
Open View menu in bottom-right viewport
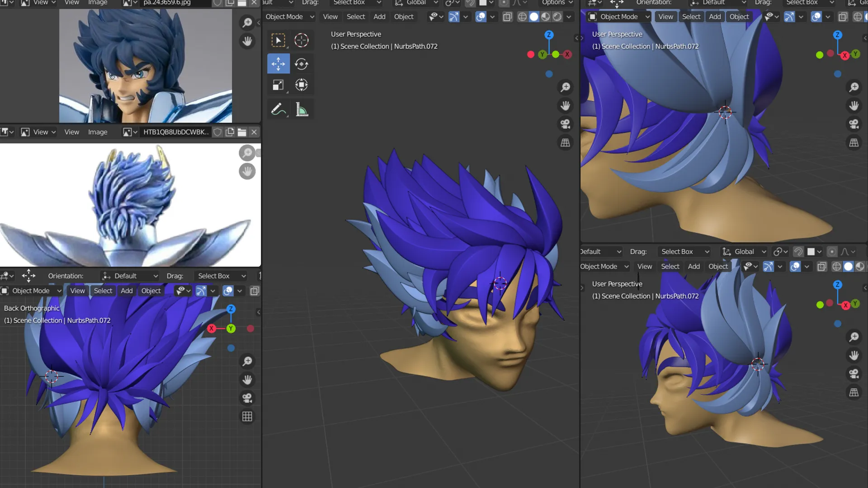pos(645,267)
